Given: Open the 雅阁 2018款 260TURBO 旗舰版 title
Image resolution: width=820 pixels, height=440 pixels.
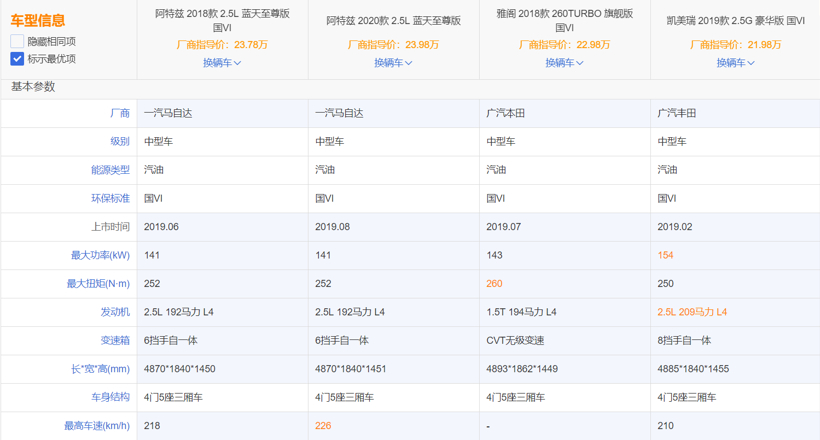Looking at the screenshot, I should pyautogui.click(x=564, y=20).
